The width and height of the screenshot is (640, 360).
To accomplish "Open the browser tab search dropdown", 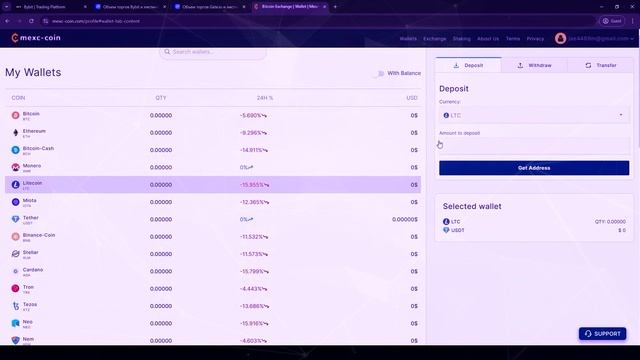I will (x=7, y=7).
